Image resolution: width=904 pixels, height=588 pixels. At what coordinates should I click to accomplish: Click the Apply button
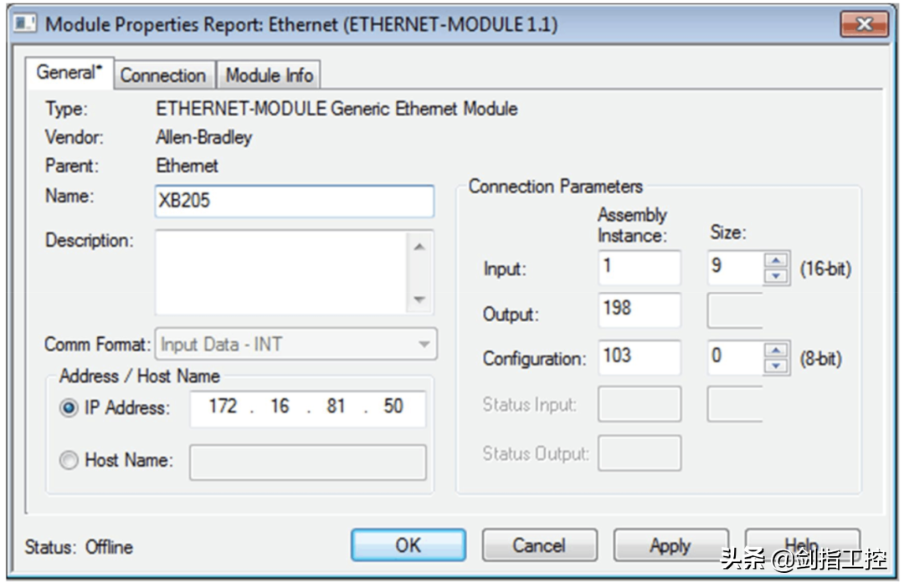tap(670, 545)
